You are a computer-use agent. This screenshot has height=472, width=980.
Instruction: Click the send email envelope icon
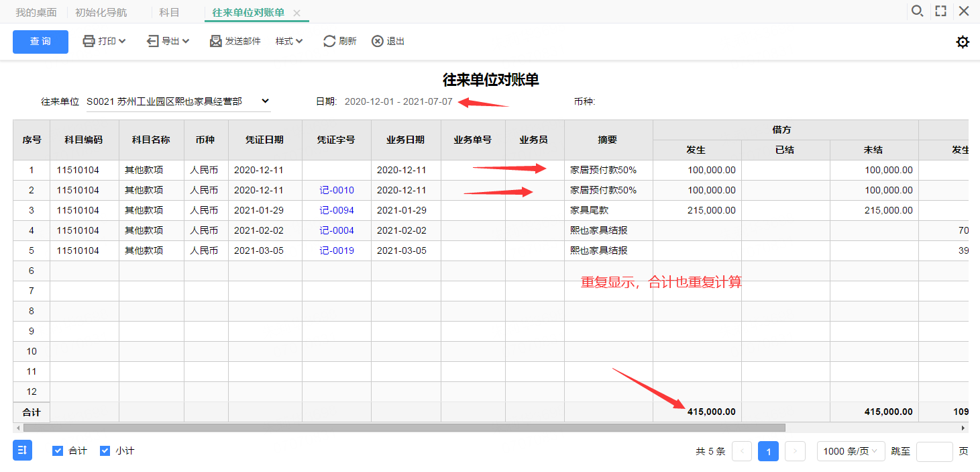pos(216,42)
